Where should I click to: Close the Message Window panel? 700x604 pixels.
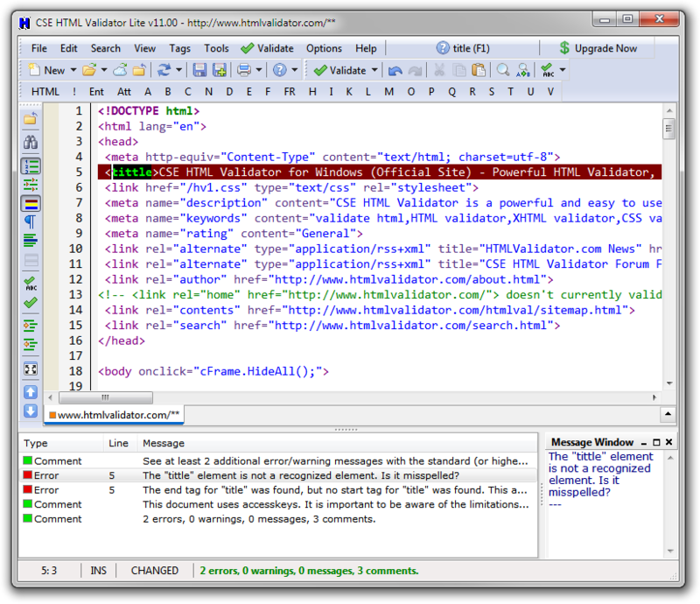tap(668, 442)
